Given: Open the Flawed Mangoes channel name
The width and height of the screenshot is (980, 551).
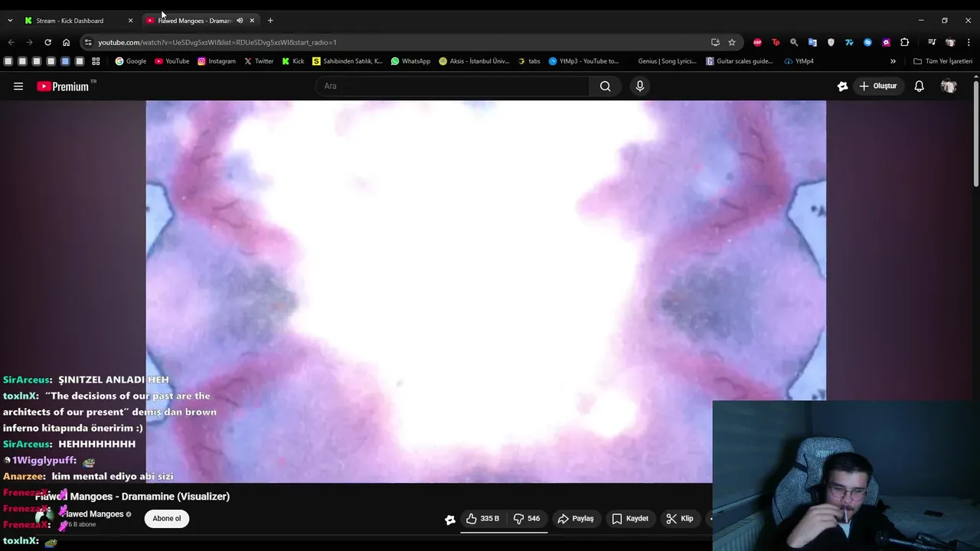Looking at the screenshot, I should (x=94, y=514).
